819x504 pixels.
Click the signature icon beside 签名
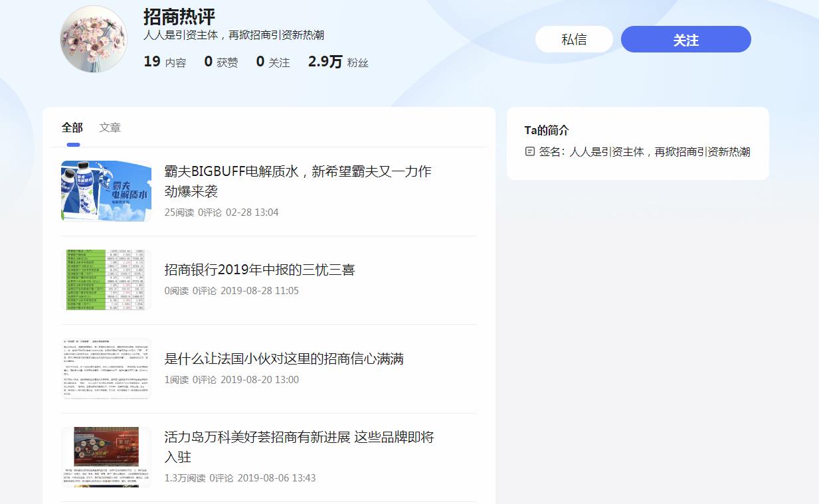pyautogui.click(x=529, y=151)
